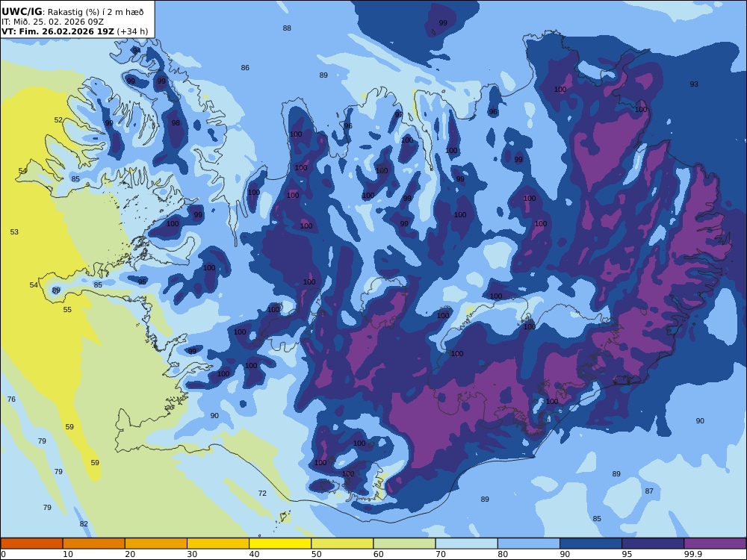Click the '20' tick label on the color scale
This screenshot has height=560, width=747.
click(x=130, y=554)
